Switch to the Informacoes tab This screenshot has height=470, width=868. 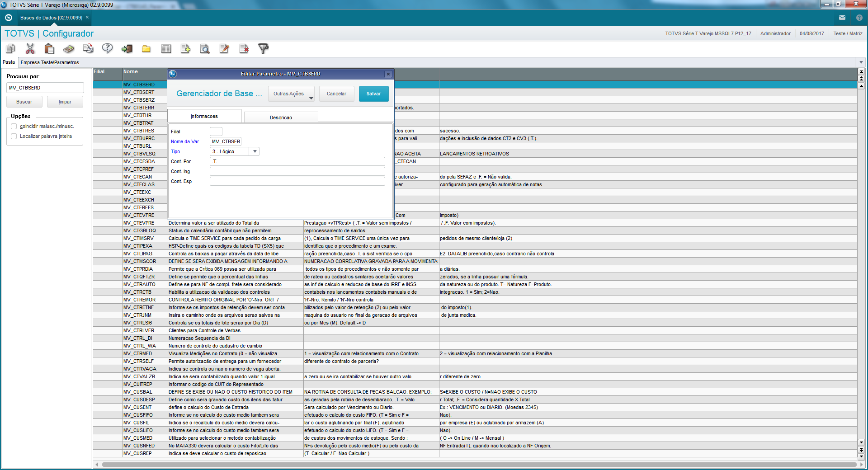click(204, 116)
